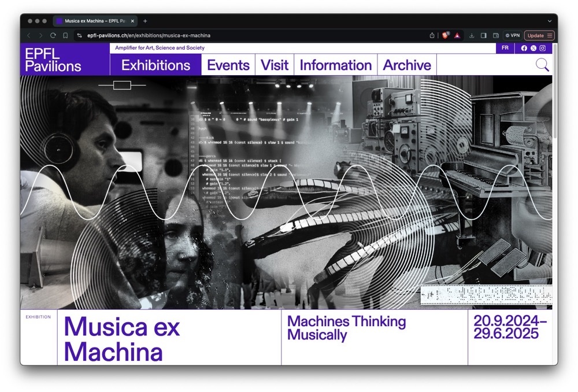Screen dimensions: 578x392
Task: Open the browser downloads icon
Action: click(472, 35)
